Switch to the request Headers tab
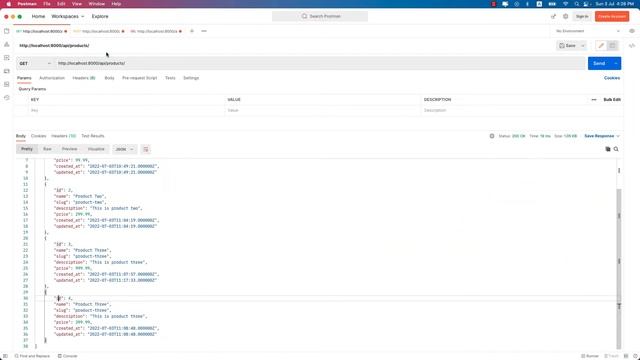This screenshot has height=360, width=640. pyautogui.click(x=84, y=78)
